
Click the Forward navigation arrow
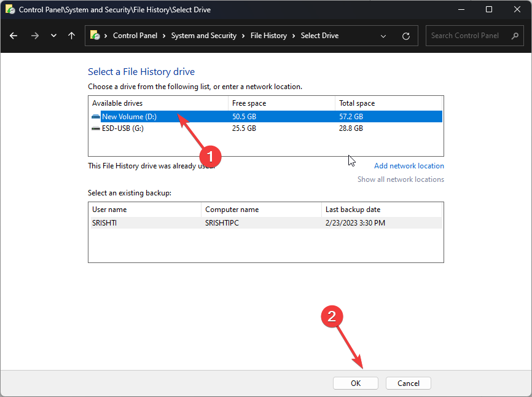pyautogui.click(x=34, y=36)
